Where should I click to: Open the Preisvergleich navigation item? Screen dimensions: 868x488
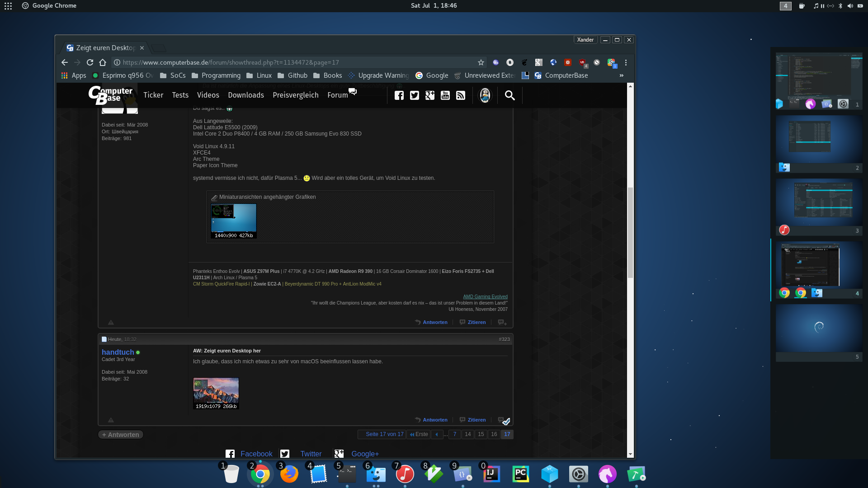tap(296, 95)
